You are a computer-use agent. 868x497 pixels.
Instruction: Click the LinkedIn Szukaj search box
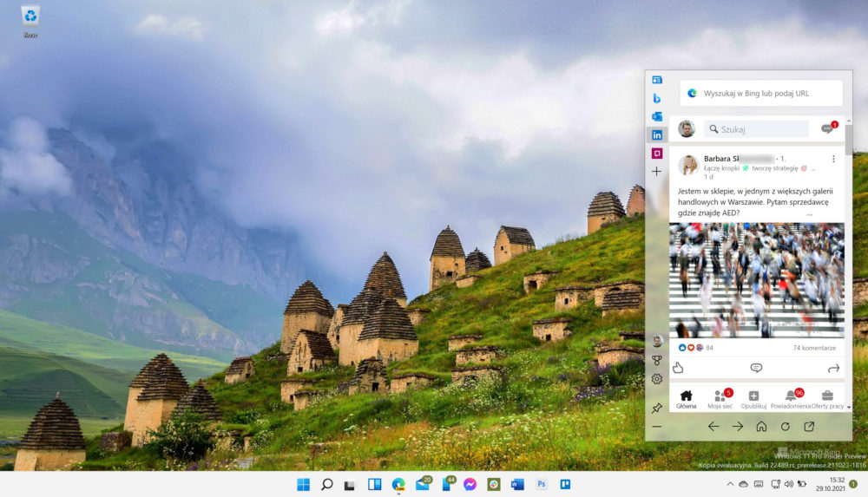[x=756, y=129]
